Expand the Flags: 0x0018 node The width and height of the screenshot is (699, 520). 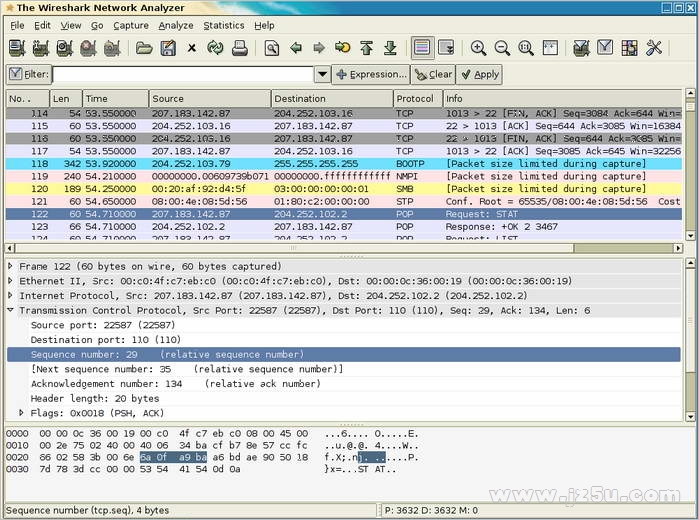(21, 413)
